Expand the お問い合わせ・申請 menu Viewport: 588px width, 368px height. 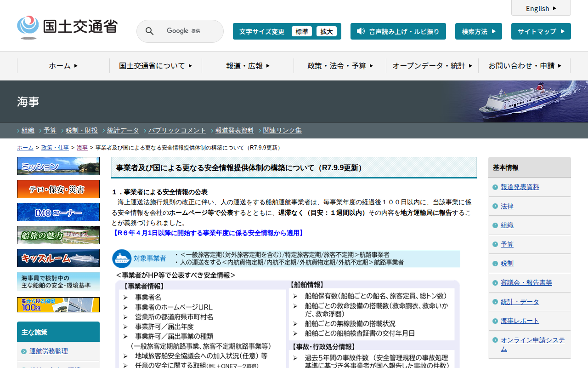(x=525, y=66)
